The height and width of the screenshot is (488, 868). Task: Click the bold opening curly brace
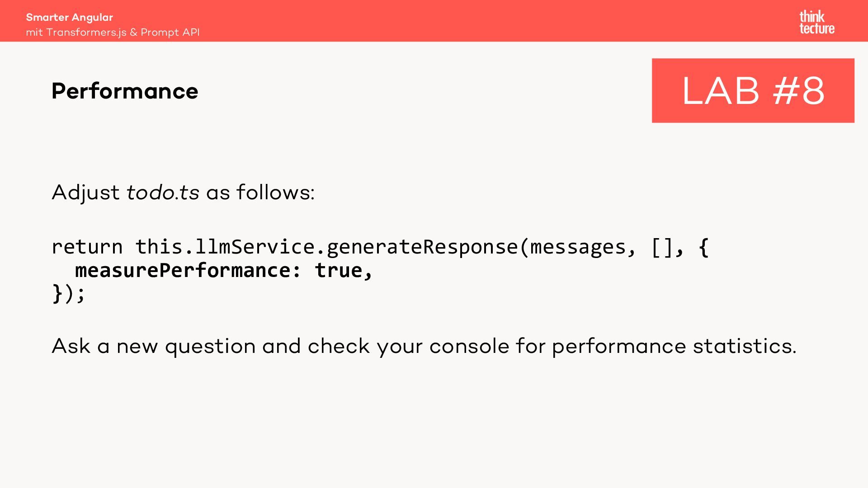point(703,247)
